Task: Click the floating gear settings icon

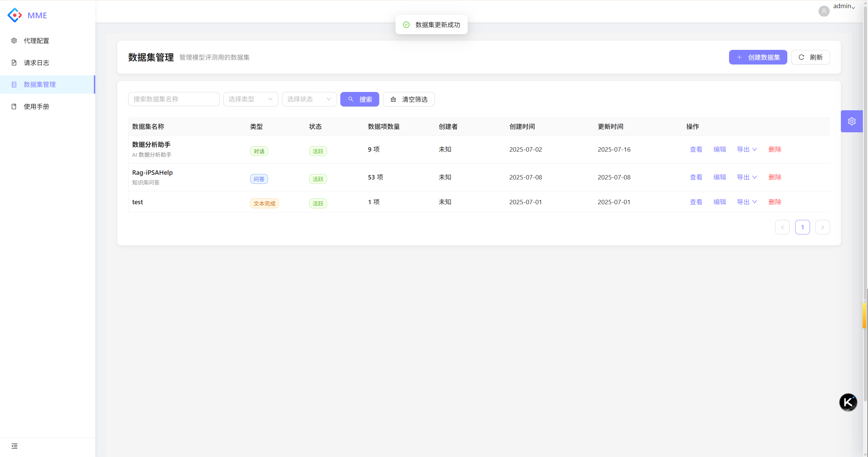Action: tap(851, 121)
